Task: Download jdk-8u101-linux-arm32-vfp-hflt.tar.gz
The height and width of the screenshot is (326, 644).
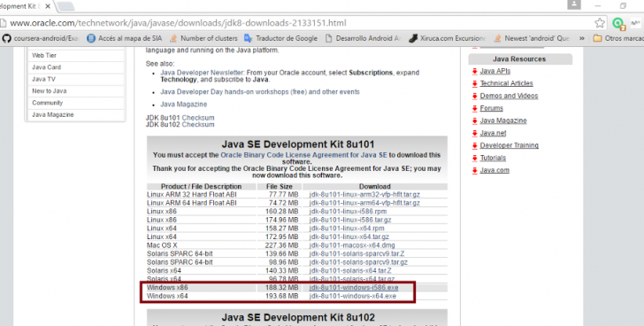Action: tap(364, 195)
